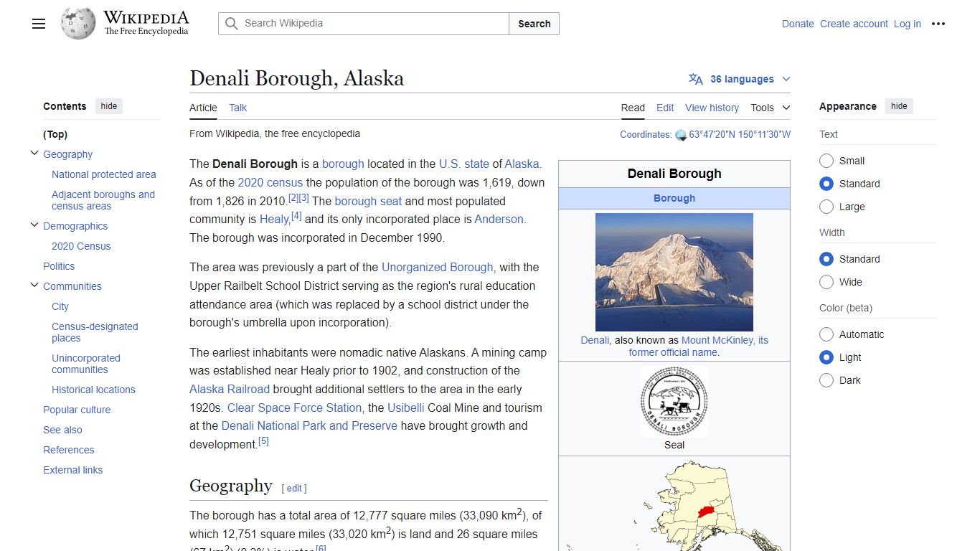980x551 pixels.
Task: Open Denali National Park and Preserve link
Action: coord(309,425)
